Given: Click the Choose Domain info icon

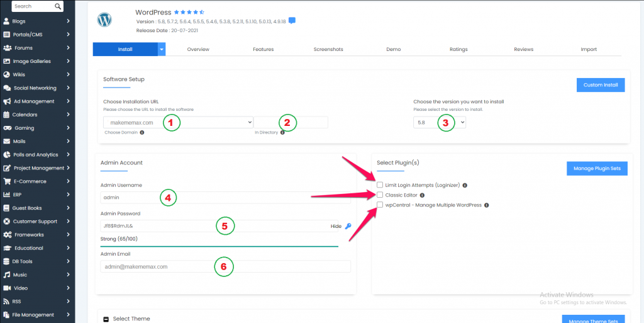Looking at the screenshot, I should (x=142, y=133).
